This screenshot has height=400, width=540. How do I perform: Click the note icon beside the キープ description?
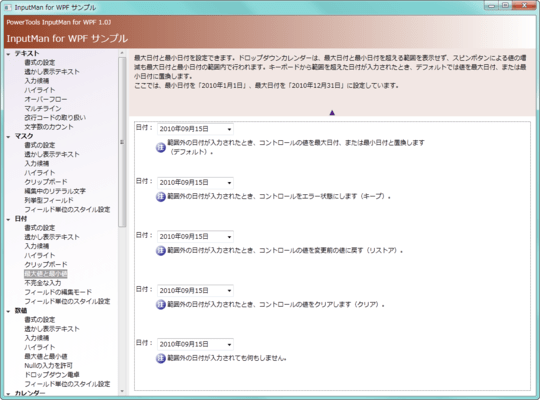coord(161,197)
